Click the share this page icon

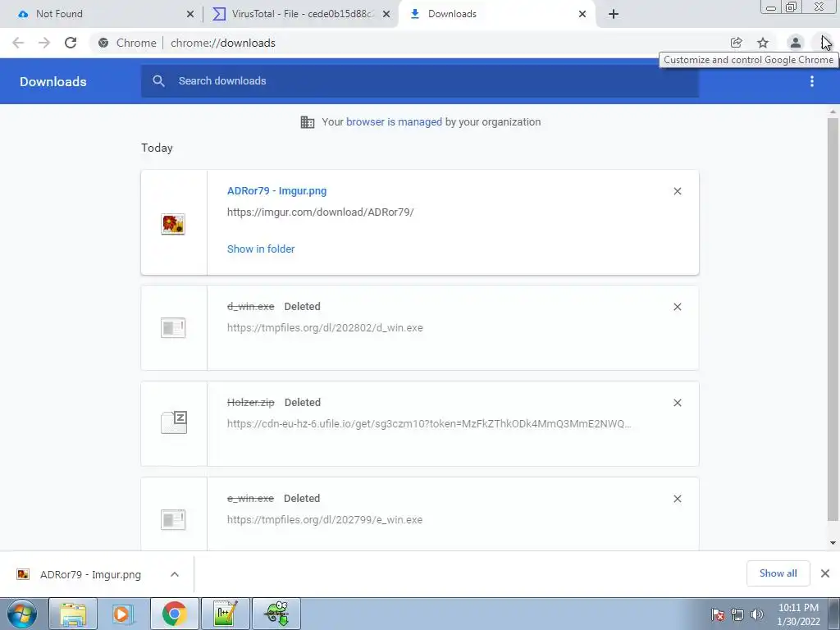click(736, 43)
